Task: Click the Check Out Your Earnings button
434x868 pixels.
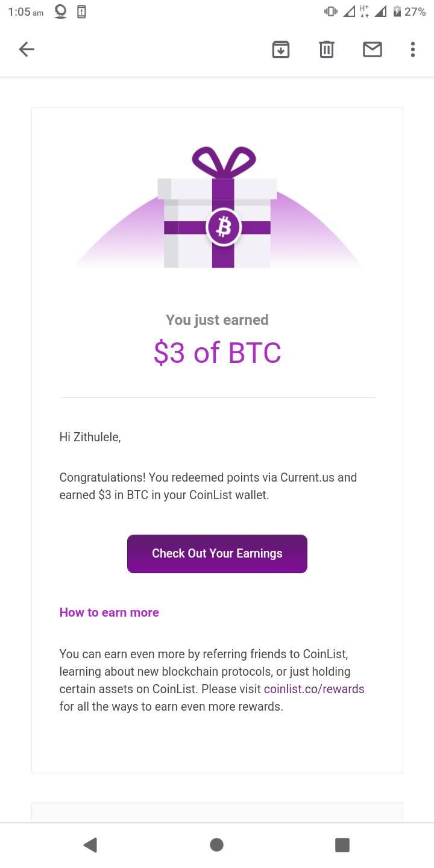Action: [217, 553]
